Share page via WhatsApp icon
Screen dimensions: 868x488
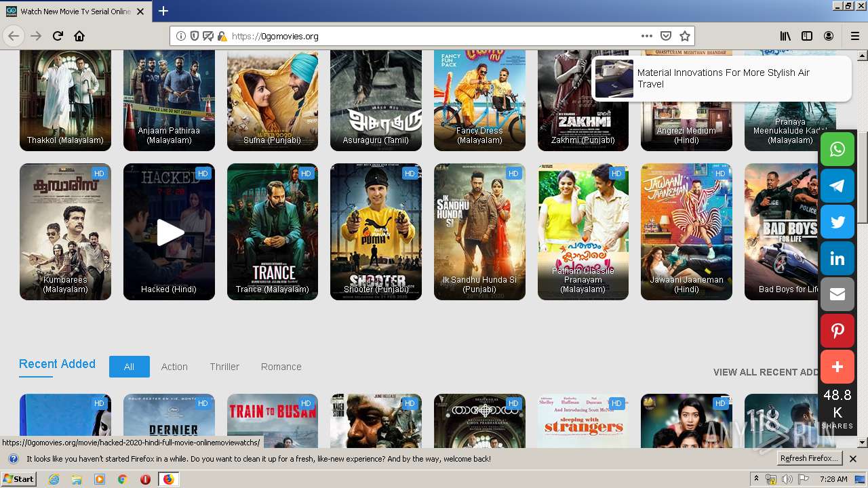pyautogui.click(x=837, y=149)
